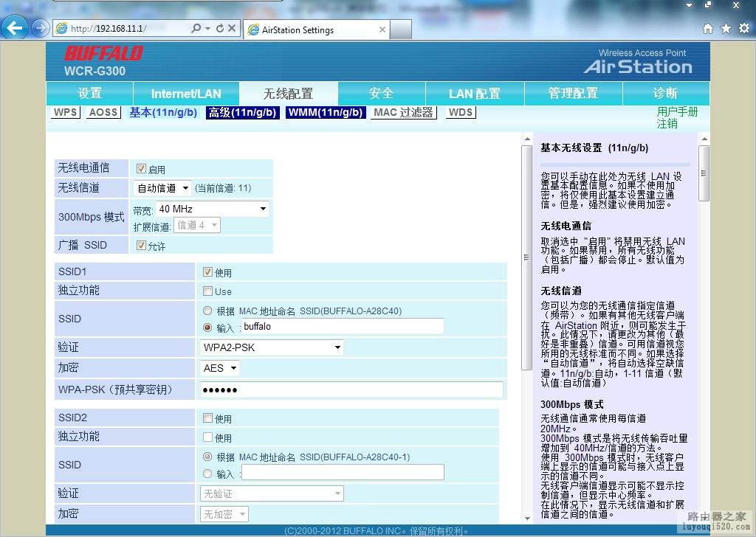Open 高级(11n/g/b) settings page
756x537 pixels.
click(242, 112)
